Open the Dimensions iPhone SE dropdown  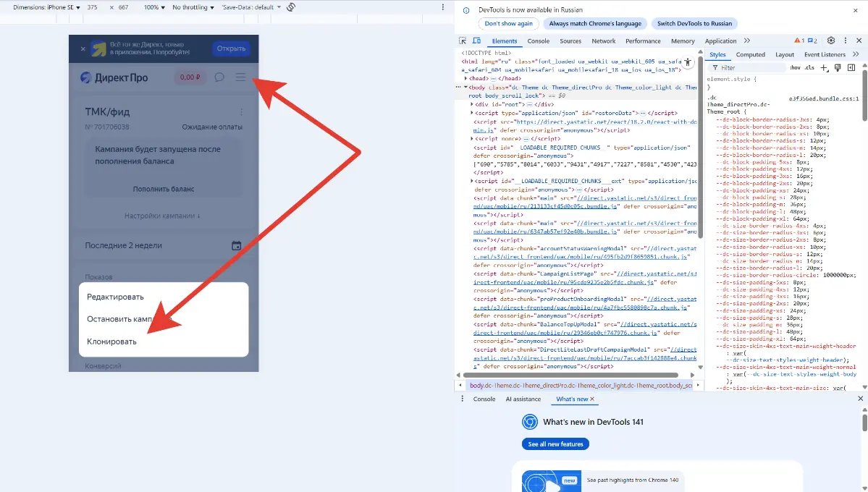pos(46,7)
